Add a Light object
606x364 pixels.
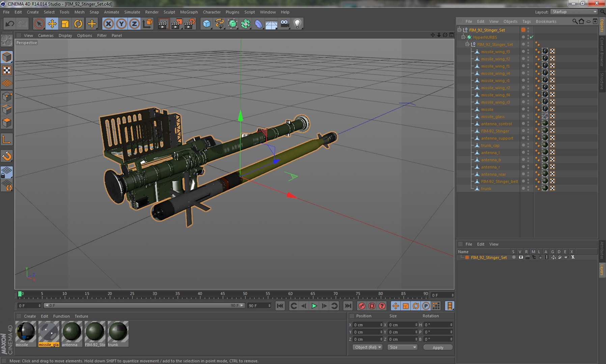click(298, 24)
